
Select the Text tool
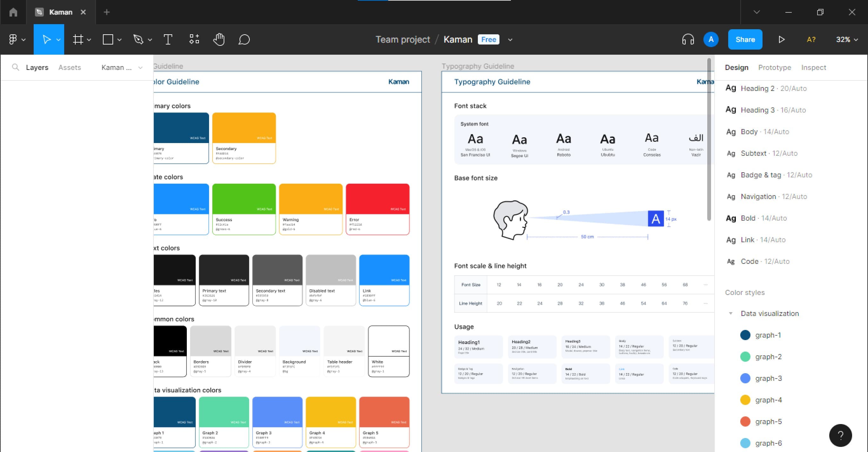168,39
